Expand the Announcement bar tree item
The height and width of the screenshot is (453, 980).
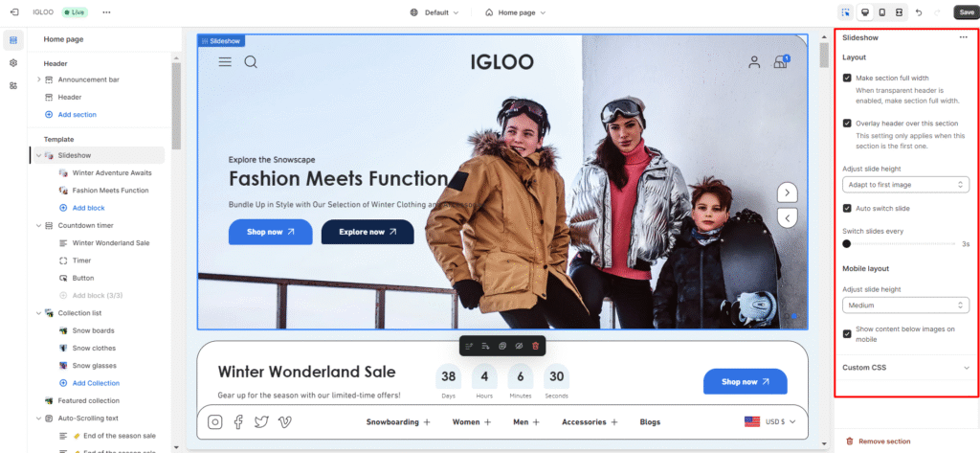point(38,79)
